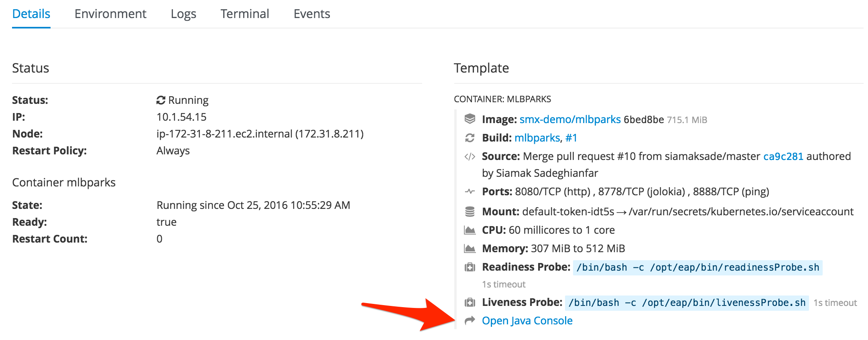Click the source code brackets icon
Screen dimensions: 868x340
470,156
